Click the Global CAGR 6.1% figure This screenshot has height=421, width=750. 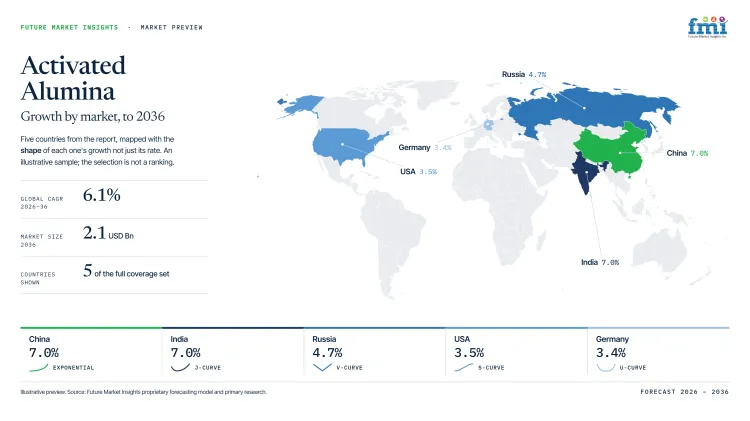coord(101,195)
